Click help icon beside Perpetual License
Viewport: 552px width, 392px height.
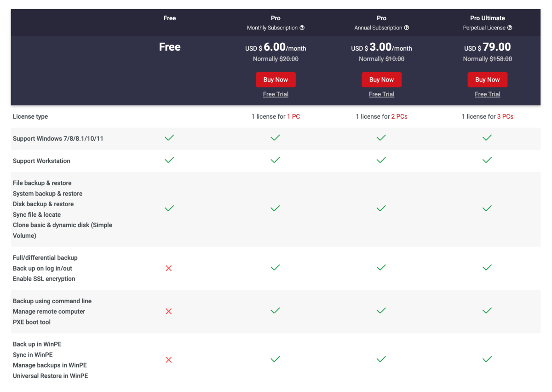[510, 28]
